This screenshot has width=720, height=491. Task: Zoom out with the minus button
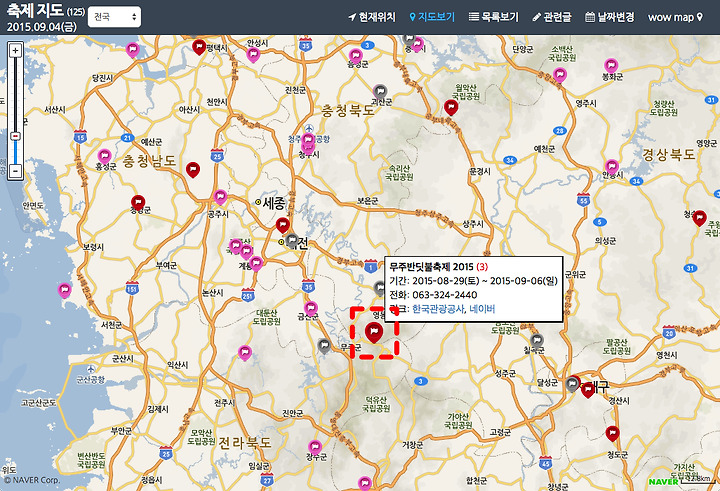point(16,171)
